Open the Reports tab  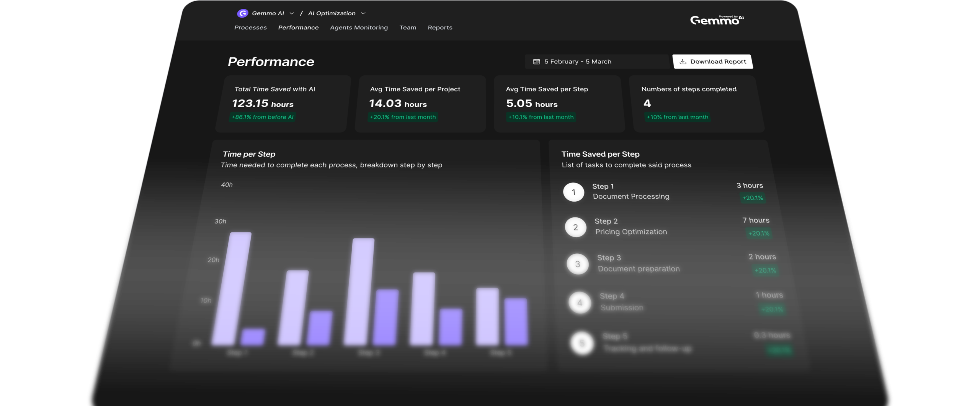pyautogui.click(x=440, y=28)
